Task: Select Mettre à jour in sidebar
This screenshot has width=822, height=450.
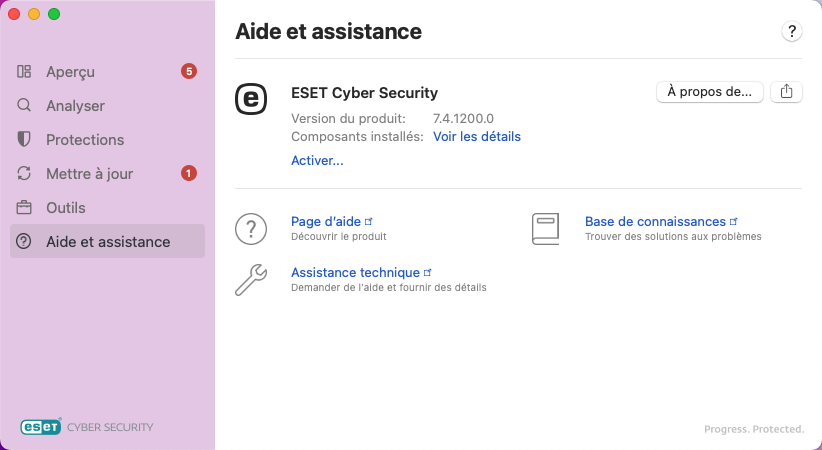Action: point(89,174)
